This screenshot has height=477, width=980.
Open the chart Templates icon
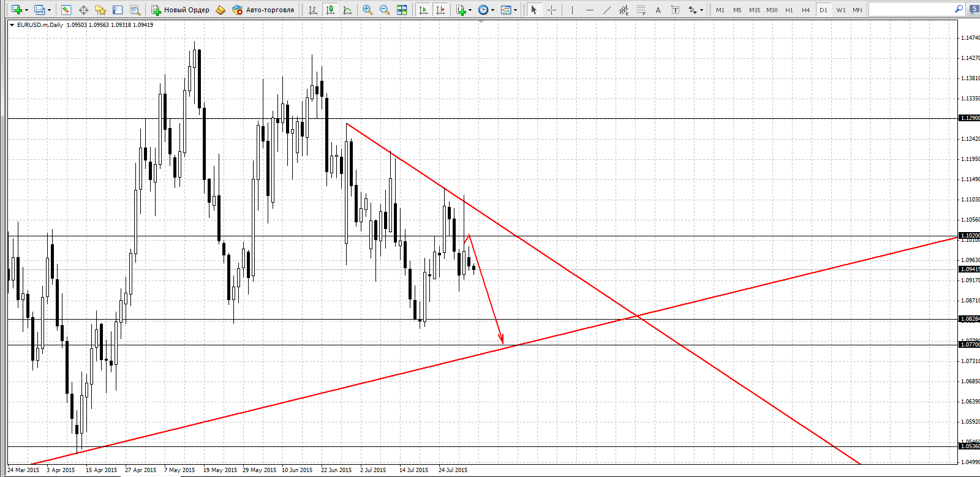(506, 10)
